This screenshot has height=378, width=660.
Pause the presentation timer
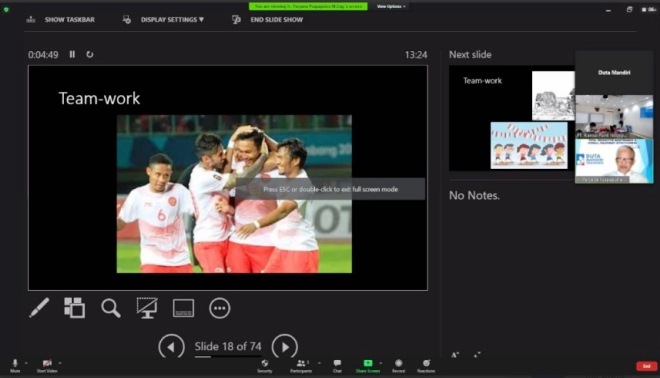(72, 54)
